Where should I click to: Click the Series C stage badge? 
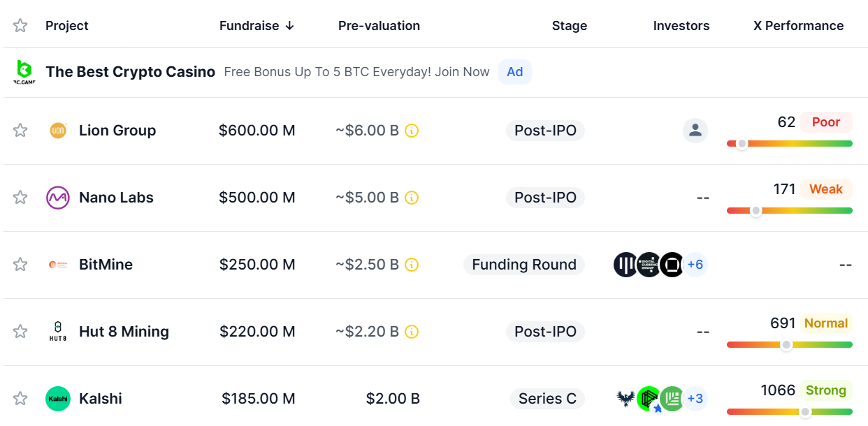point(547,399)
